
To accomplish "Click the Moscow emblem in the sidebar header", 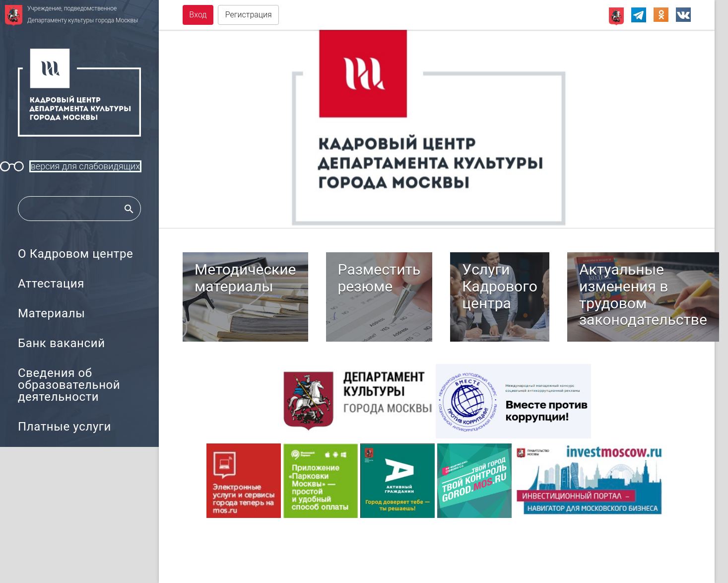I will [13, 15].
